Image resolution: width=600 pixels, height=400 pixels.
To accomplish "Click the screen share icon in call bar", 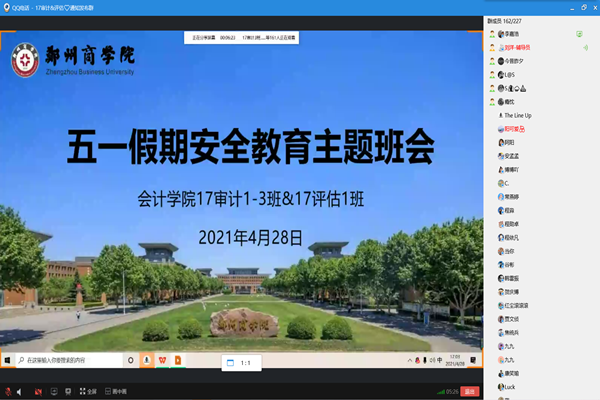I will [54, 391].
